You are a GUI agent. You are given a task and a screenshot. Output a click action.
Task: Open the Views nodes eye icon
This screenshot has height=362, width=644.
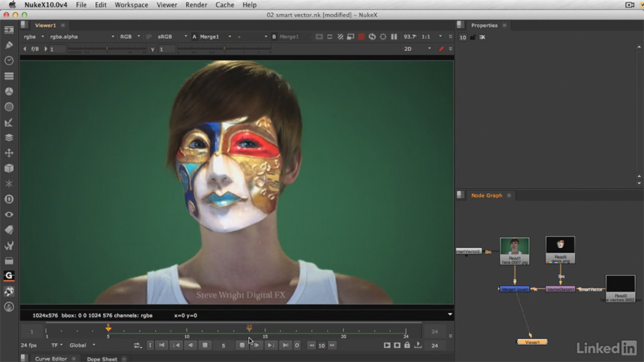coord(9,215)
